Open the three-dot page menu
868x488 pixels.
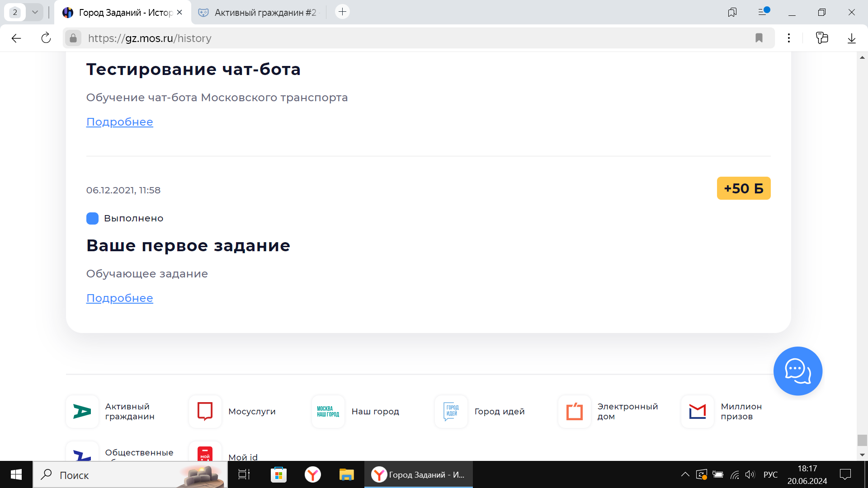point(789,38)
